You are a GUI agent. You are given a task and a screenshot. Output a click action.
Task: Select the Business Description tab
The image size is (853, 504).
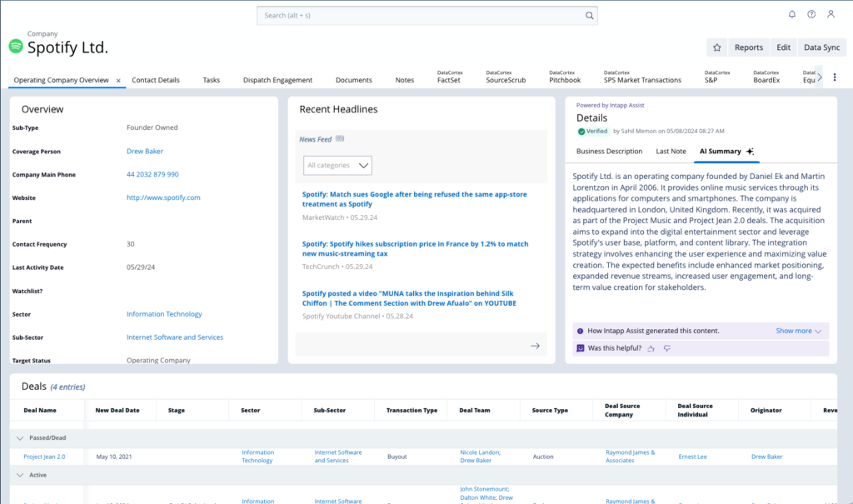609,152
